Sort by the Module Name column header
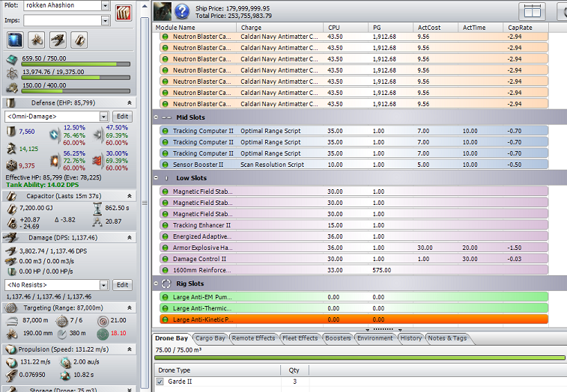This screenshot has height=392, width=567. [195, 28]
